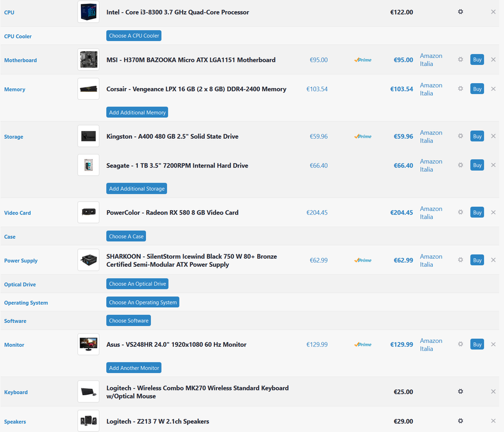Open gear options for SHARKOON power supply
The width and height of the screenshot is (504, 432).
[x=460, y=260]
